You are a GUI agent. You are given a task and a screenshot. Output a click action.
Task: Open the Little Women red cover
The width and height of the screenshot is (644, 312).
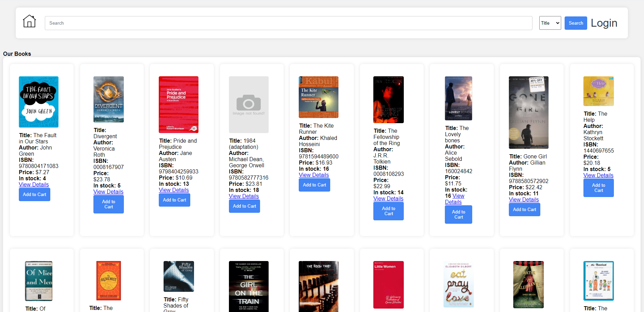click(388, 285)
